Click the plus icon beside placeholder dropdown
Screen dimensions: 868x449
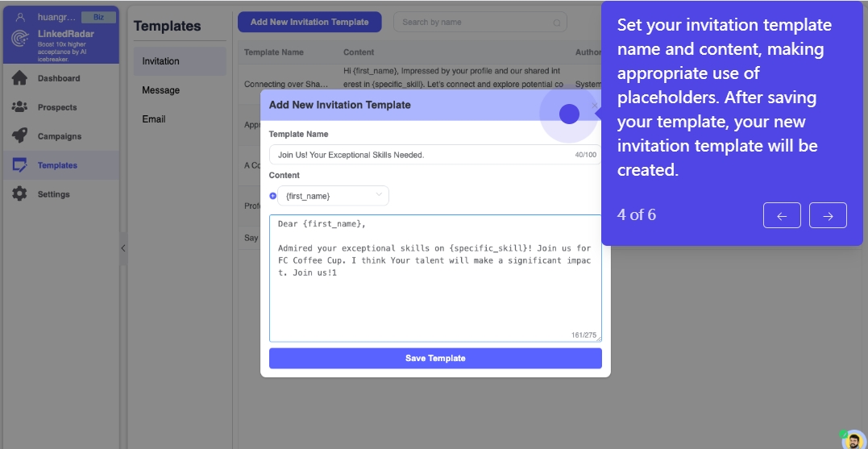[273, 196]
